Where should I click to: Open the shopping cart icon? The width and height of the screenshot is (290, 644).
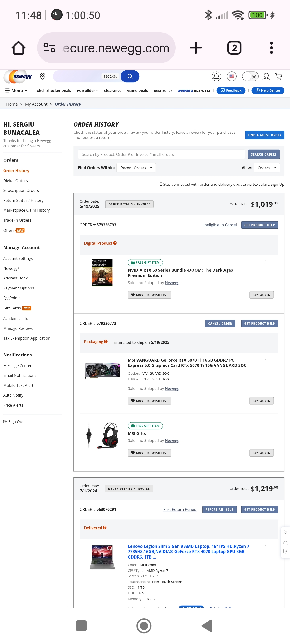tap(279, 76)
